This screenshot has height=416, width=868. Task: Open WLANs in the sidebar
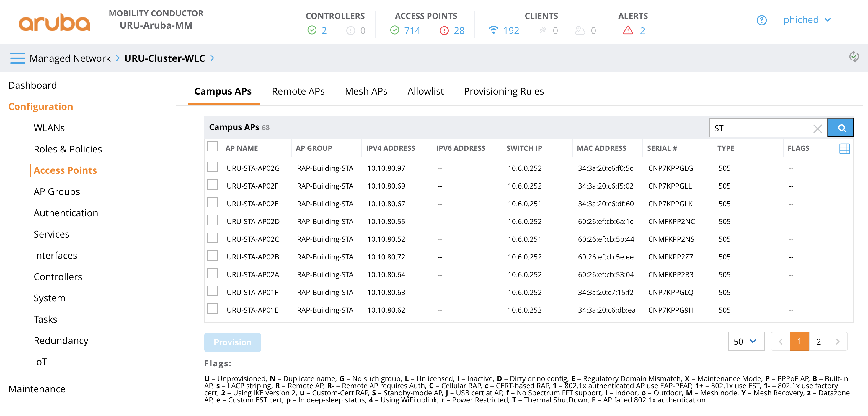point(49,128)
